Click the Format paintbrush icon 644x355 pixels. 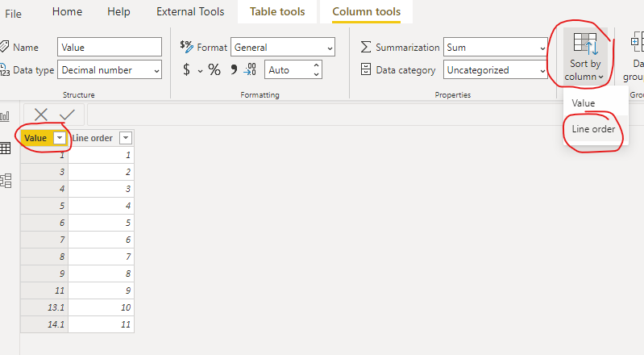[186, 47]
